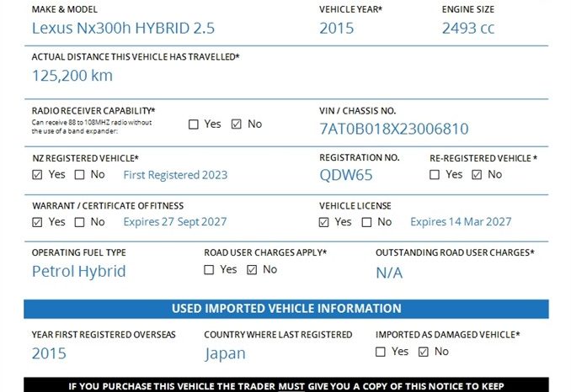
Task: Click Imported As Damaged Vehicle label
Action: [448, 335]
